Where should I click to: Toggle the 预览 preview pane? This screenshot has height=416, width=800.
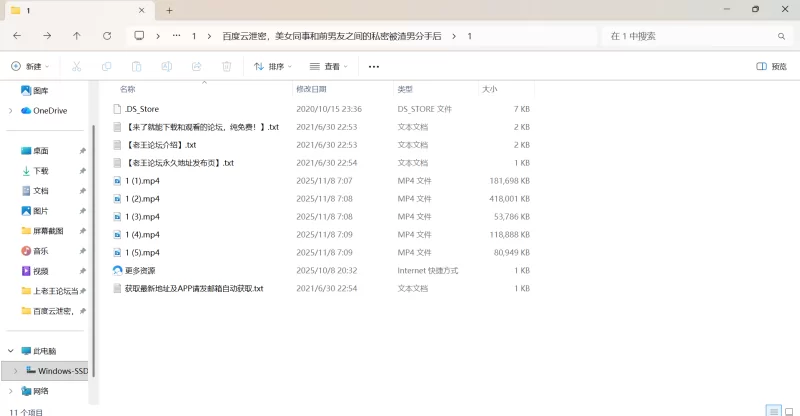pyautogui.click(x=771, y=66)
